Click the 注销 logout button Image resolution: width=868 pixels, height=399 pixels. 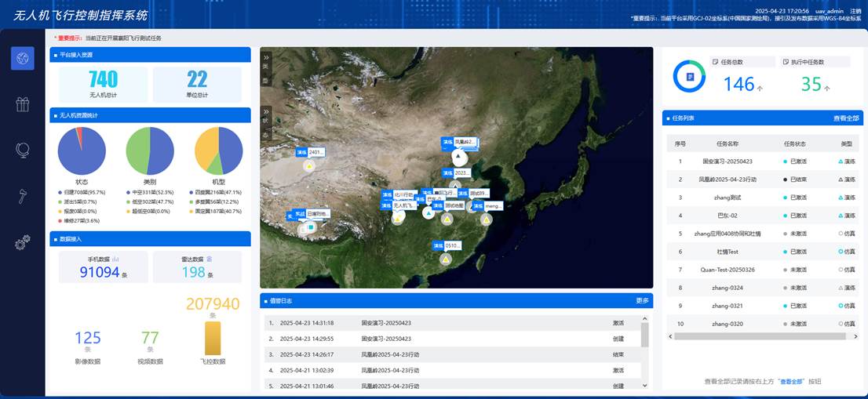pyautogui.click(x=855, y=11)
